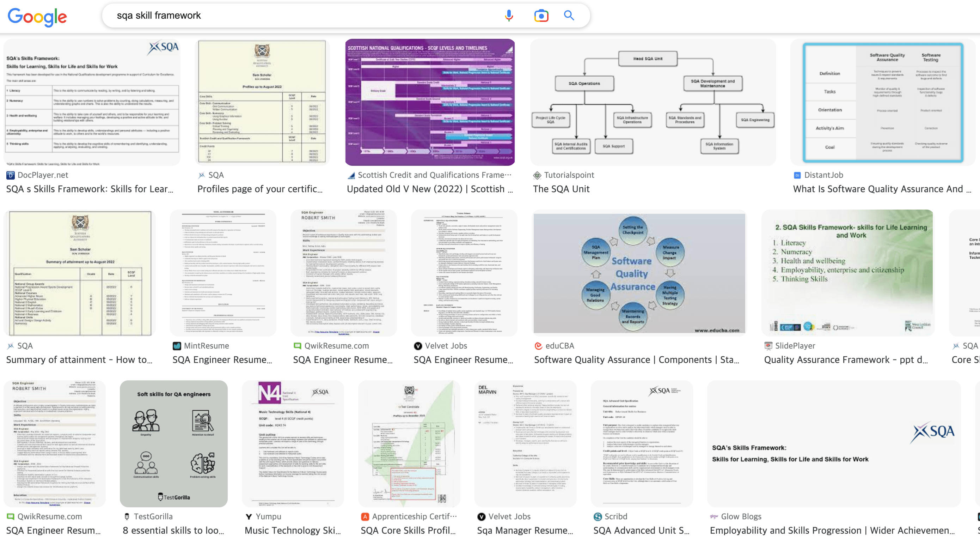This screenshot has height=544, width=980.
Task: Open Google Lens camera search
Action: pyautogui.click(x=541, y=16)
